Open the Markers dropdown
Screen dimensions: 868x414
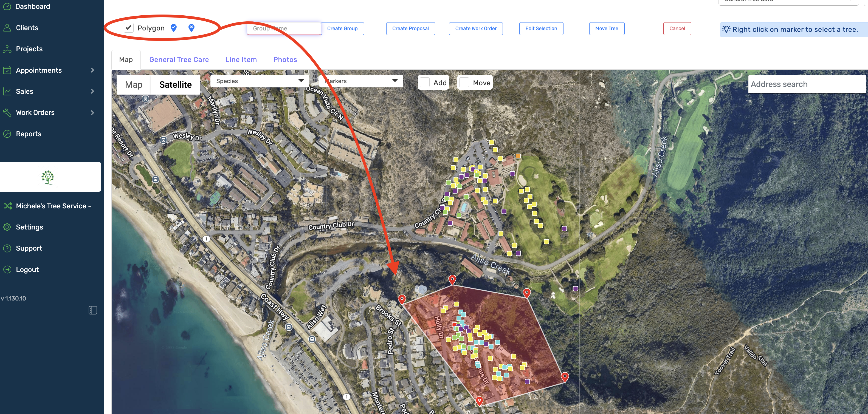(361, 81)
